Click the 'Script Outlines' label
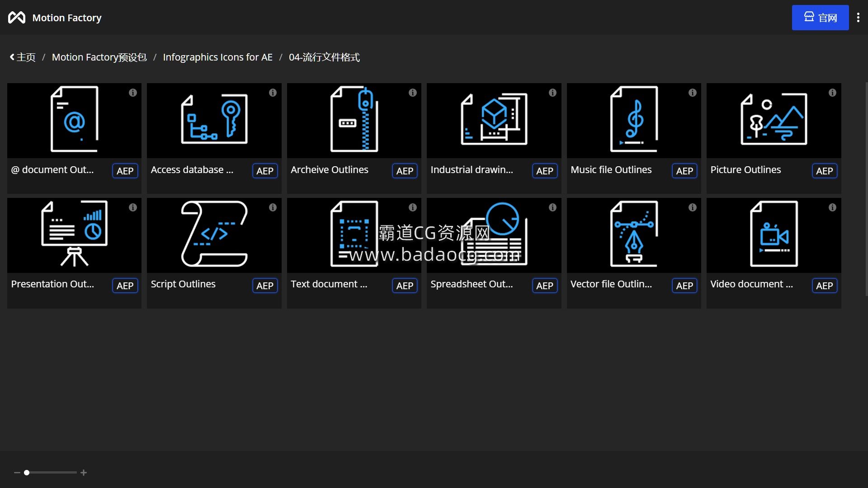Image resolution: width=868 pixels, height=488 pixels. pyautogui.click(x=183, y=284)
